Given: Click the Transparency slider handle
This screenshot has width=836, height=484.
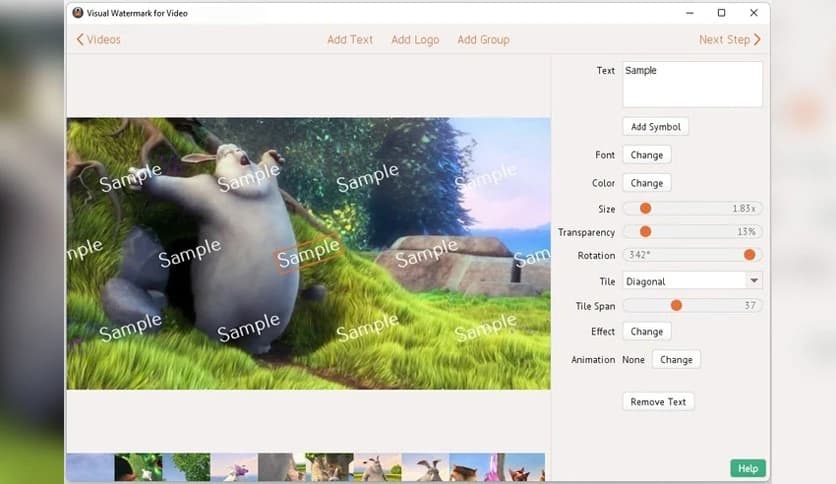Looking at the screenshot, I should 645,231.
